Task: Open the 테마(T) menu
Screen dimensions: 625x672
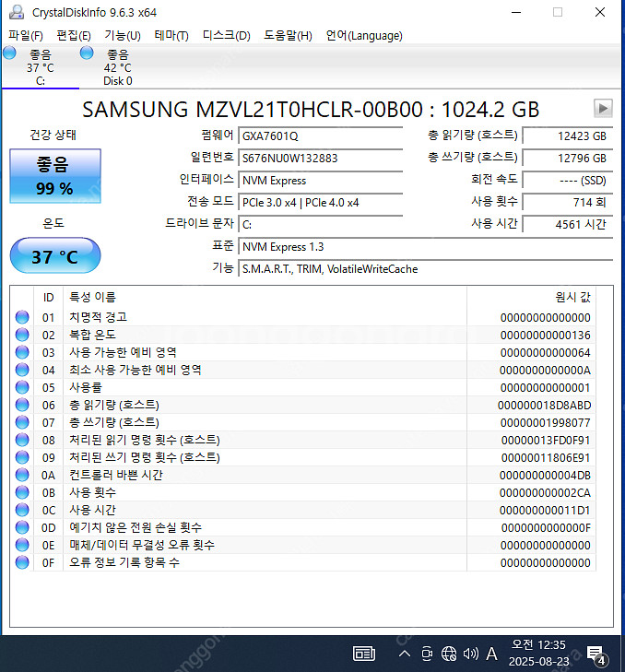Action: [x=171, y=36]
